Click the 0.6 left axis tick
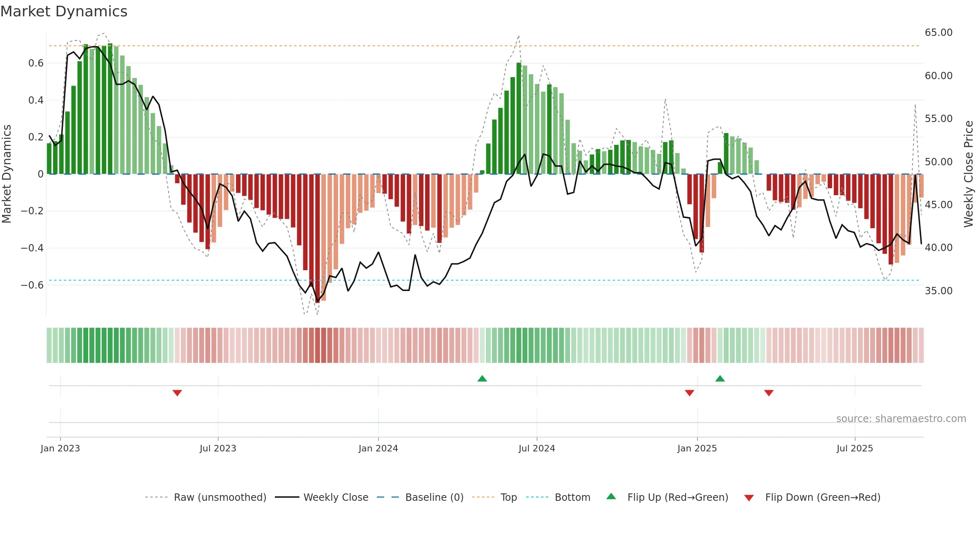980x551 pixels. pyautogui.click(x=36, y=63)
